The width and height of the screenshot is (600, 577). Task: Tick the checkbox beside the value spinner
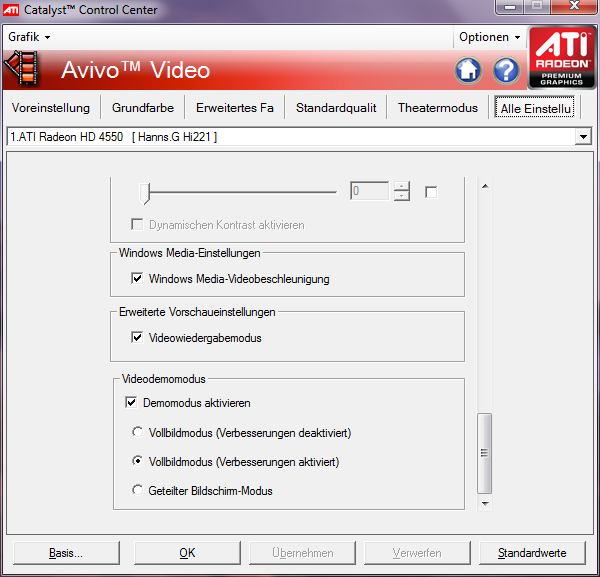(x=431, y=192)
